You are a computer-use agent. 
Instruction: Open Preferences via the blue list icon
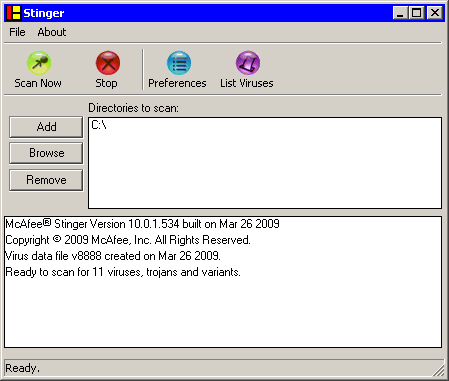(x=179, y=63)
